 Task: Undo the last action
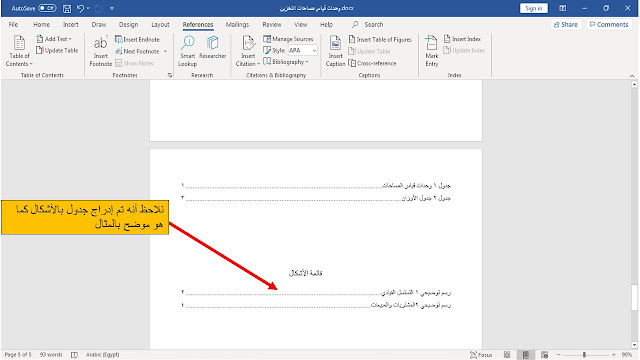click(x=80, y=8)
